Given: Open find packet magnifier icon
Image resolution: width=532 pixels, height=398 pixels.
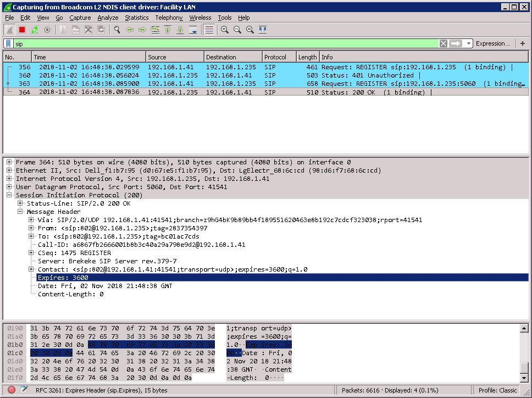Looking at the screenshot, I should coord(117,30).
